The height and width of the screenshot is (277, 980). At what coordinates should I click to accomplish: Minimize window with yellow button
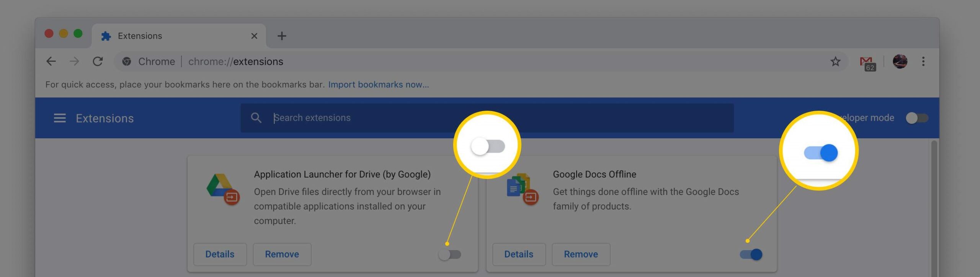coord(64,34)
